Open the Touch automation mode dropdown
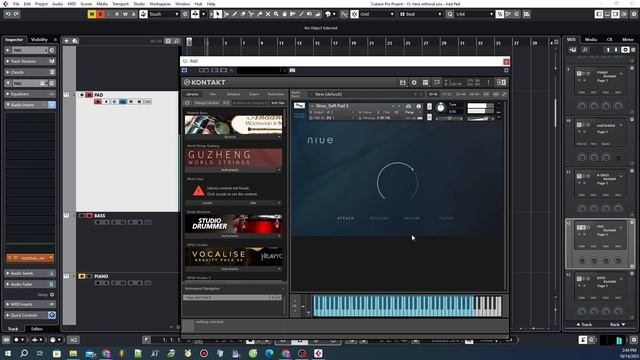Screen dimensions: 640x360 click(164, 14)
